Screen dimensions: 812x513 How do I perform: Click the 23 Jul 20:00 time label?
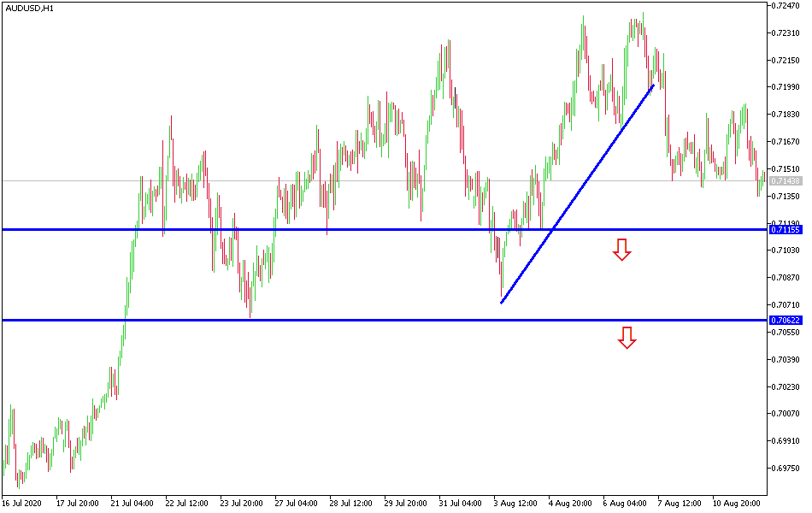241,503
